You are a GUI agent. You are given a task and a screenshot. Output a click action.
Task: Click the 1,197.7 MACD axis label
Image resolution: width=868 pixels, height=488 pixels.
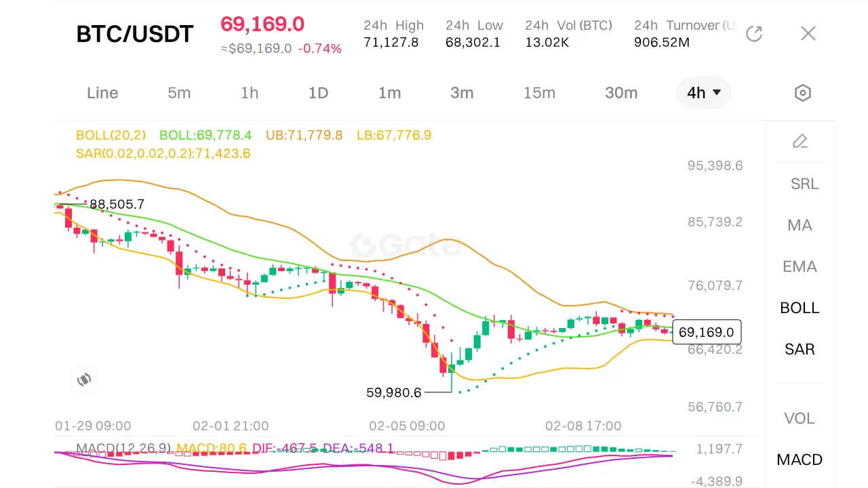click(719, 449)
